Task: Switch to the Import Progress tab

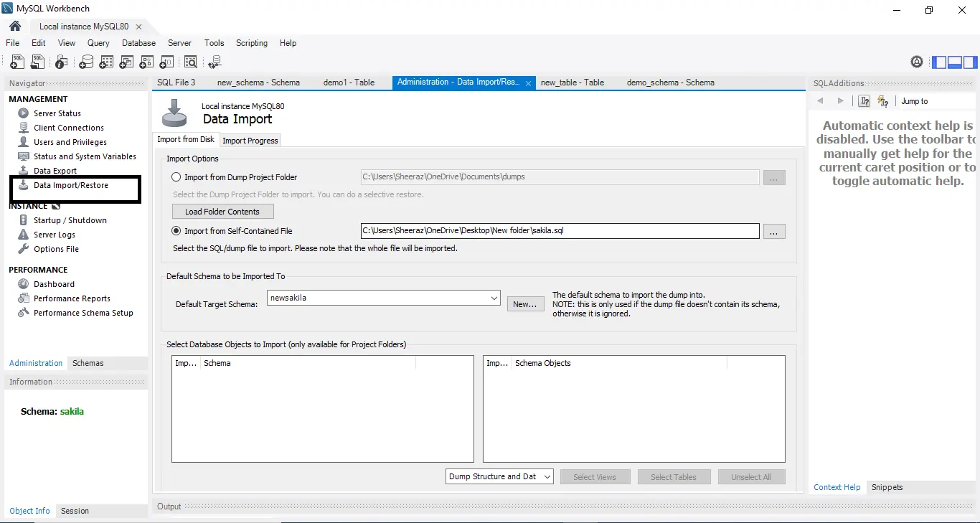Action: [x=250, y=141]
